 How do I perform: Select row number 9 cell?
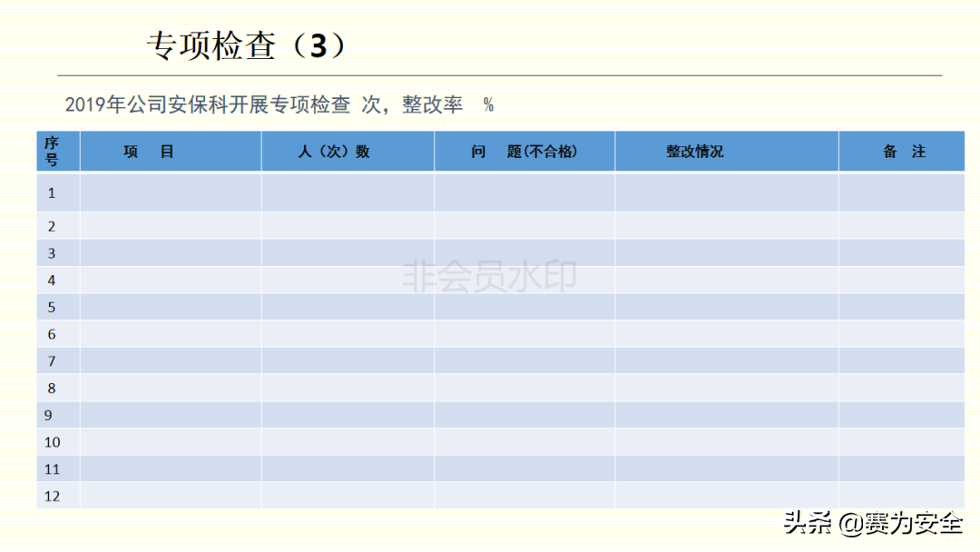click(58, 415)
